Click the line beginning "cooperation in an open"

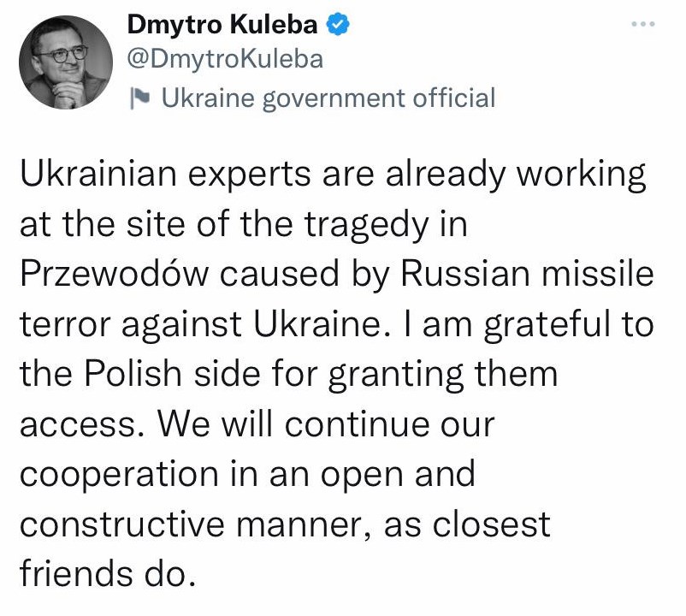pyautogui.click(x=246, y=473)
